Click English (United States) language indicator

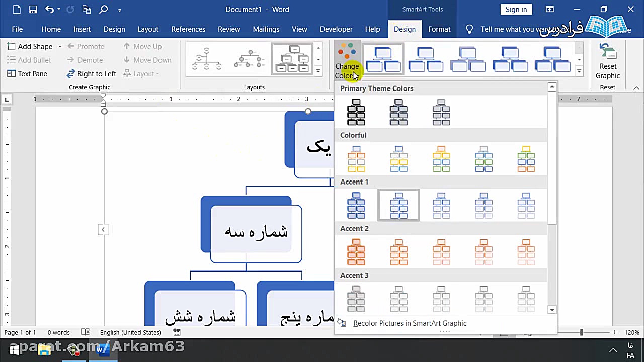click(x=131, y=332)
